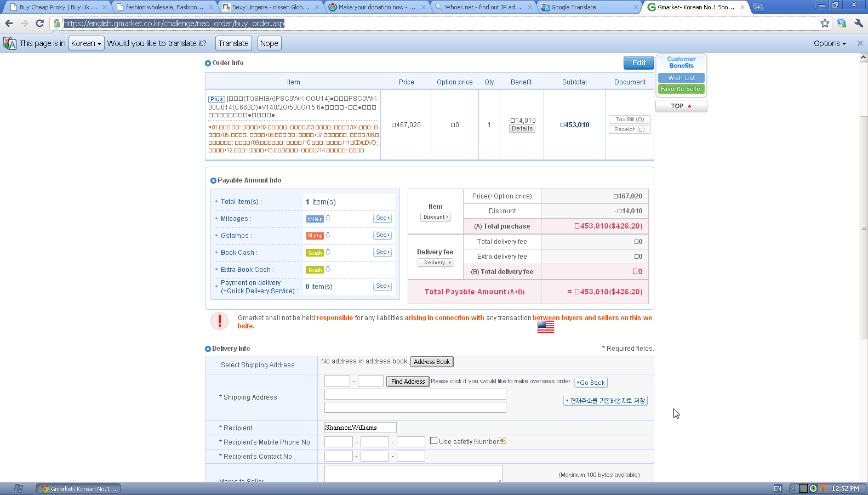Expand See for Book Cash
This screenshot has width=868, height=495.
(x=382, y=252)
